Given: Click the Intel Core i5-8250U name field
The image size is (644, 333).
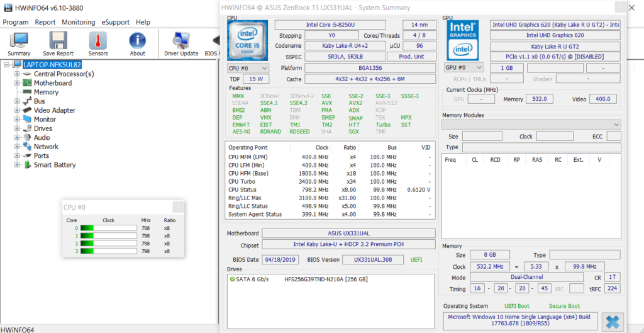Looking at the screenshot, I should pyautogui.click(x=330, y=25).
